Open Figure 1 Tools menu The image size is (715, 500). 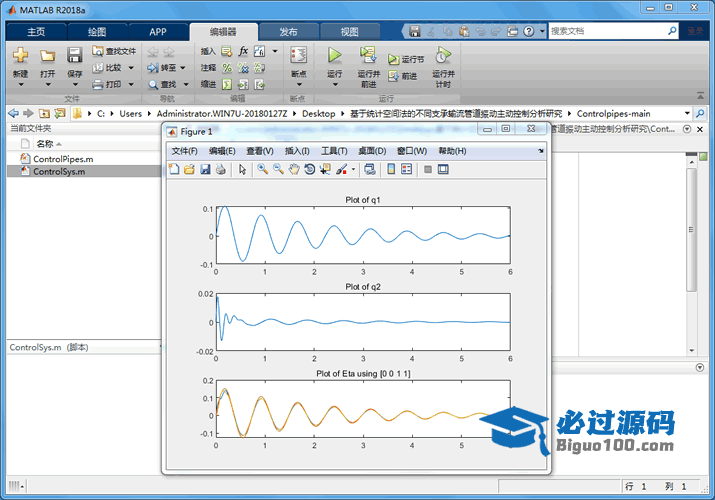click(334, 151)
